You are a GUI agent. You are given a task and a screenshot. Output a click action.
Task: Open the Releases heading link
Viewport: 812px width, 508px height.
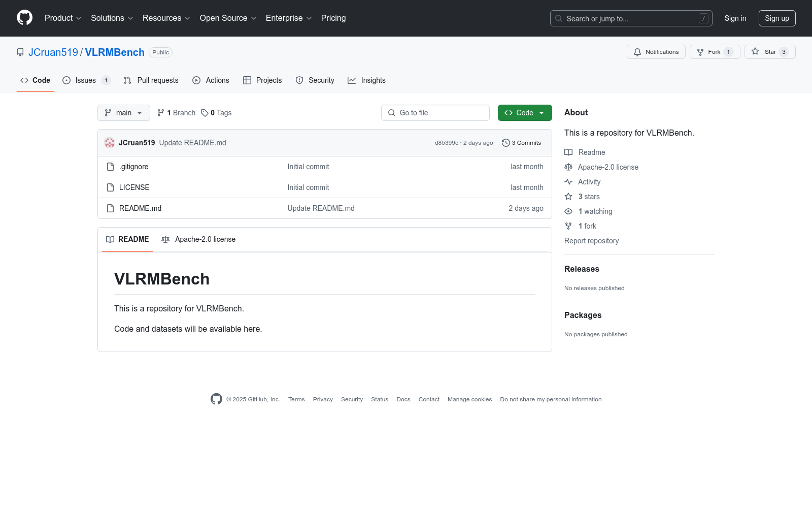click(x=582, y=269)
